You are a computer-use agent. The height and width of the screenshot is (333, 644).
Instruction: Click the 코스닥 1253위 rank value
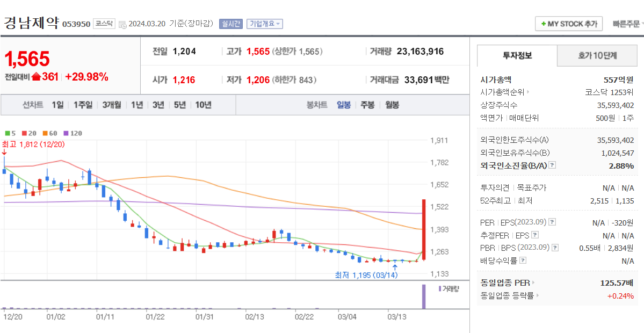pos(610,92)
